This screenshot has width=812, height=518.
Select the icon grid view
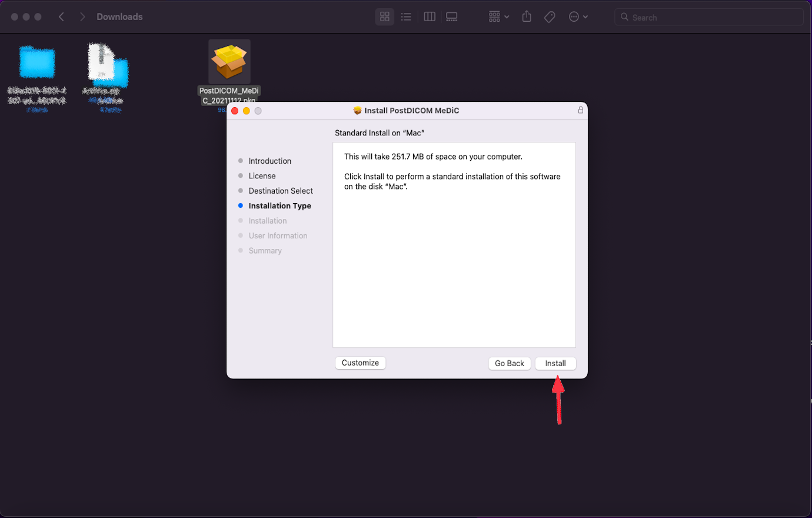click(384, 16)
